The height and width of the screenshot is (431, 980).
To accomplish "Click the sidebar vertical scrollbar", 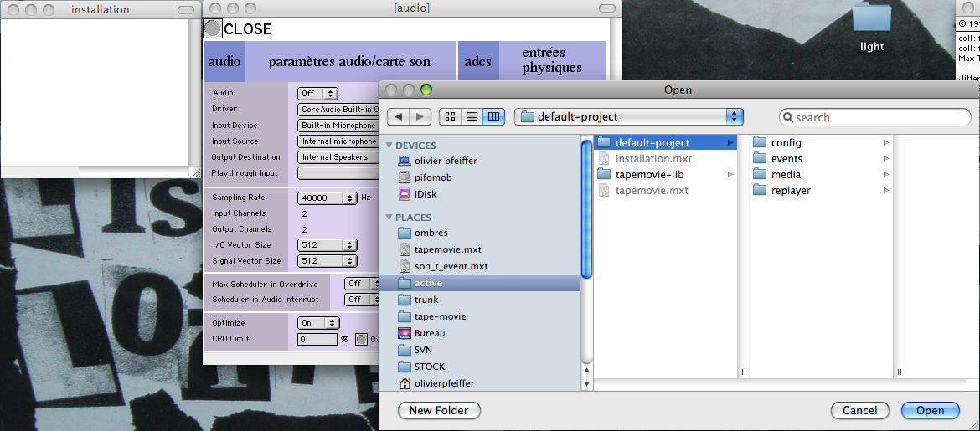I will point(587,209).
